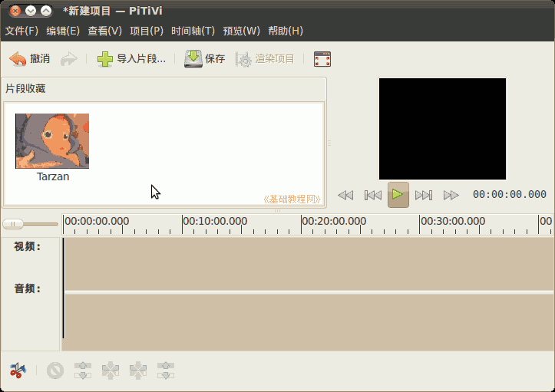Click the 00:00:00.000 timecode display
Screen dimensions: 555x392
tap(510, 194)
